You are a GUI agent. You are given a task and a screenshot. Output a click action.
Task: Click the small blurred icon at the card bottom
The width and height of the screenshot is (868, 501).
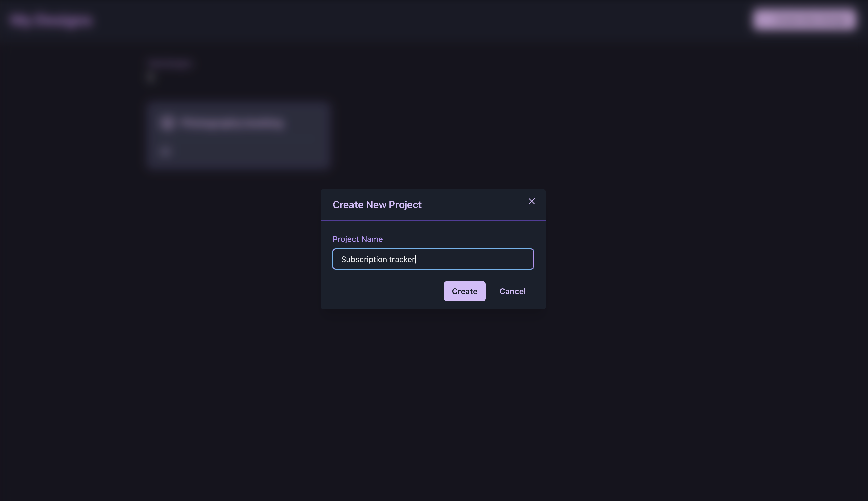tap(165, 151)
